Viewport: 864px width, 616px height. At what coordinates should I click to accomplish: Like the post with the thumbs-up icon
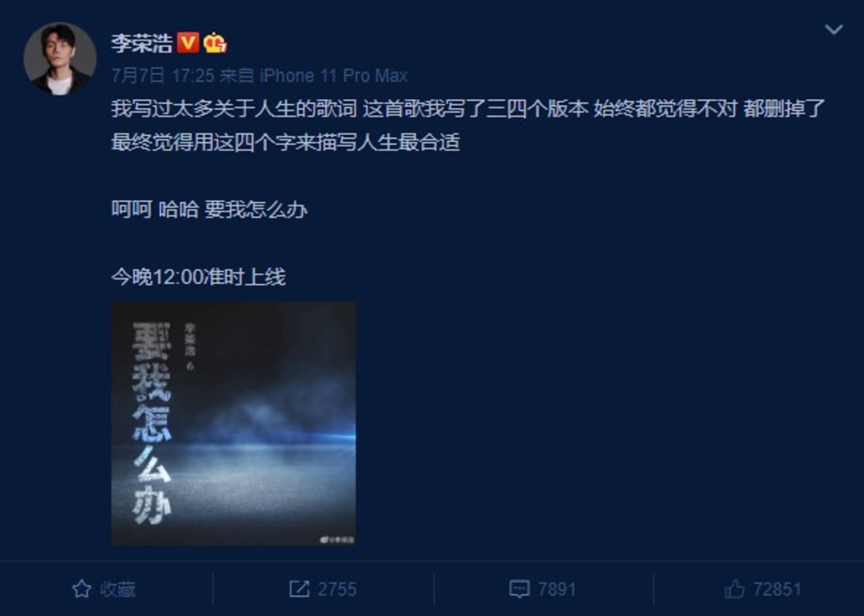tap(734, 589)
